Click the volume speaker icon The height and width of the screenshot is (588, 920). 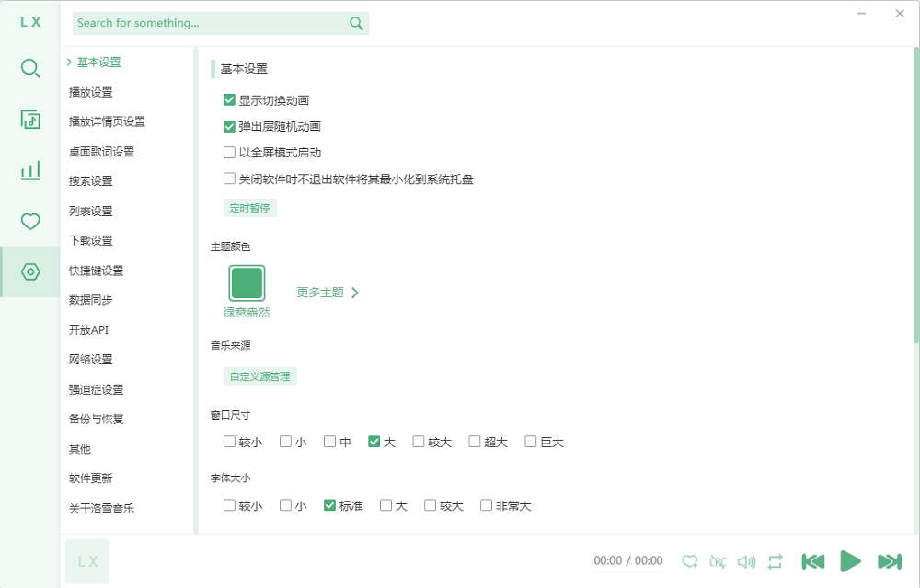(746, 560)
